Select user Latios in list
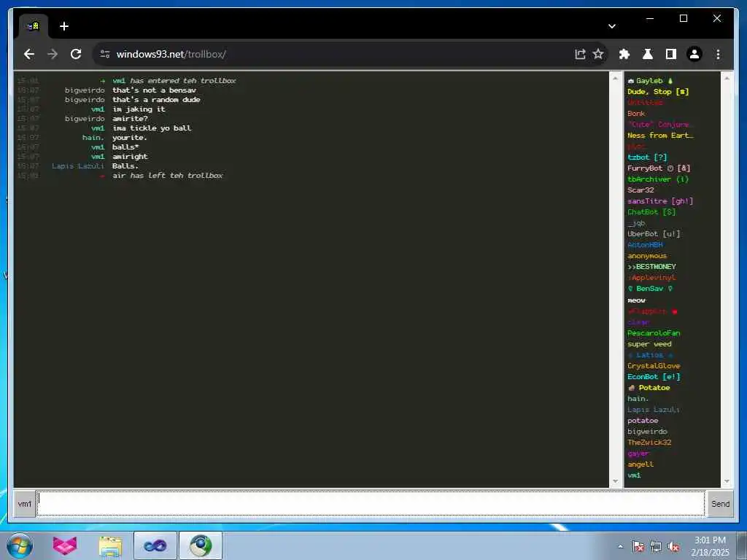 [650, 355]
